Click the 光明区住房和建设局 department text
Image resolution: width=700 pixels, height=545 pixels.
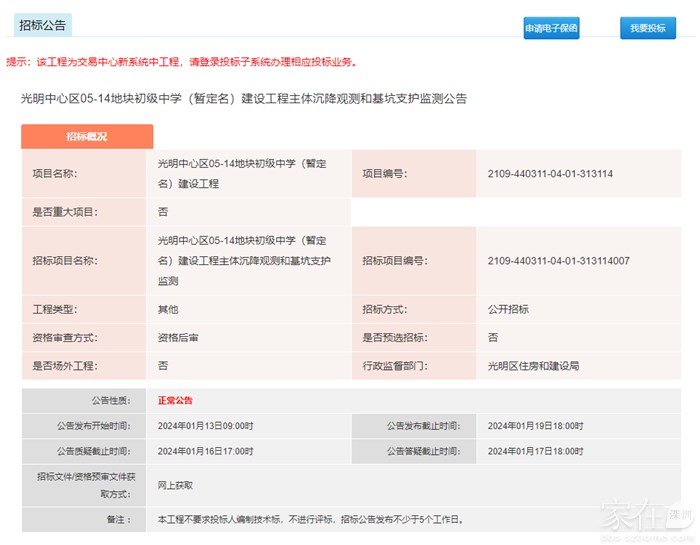click(x=533, y=366)
